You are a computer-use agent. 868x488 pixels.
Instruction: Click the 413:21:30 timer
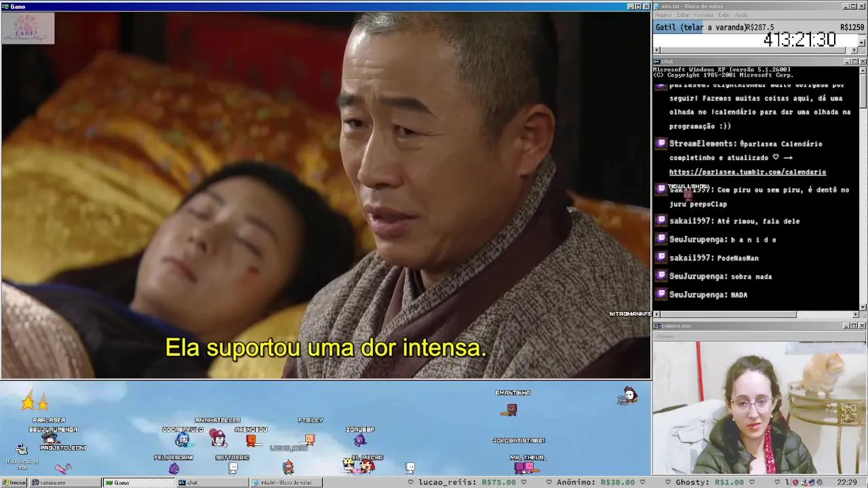coord(800,39)
